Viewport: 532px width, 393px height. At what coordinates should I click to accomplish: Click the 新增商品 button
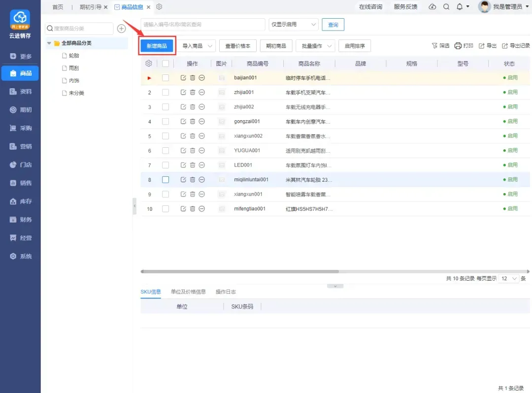pos(157,46)
